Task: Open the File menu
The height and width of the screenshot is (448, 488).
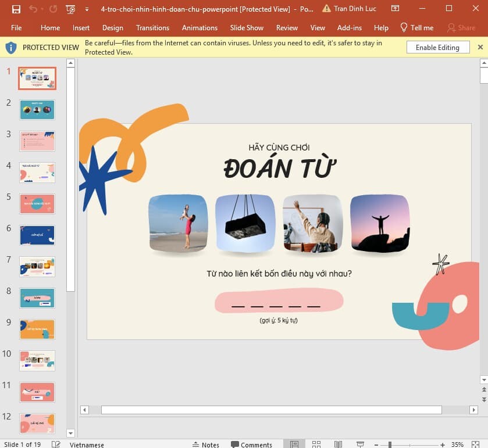Action: pyautogui.click(x=16, y=27)
